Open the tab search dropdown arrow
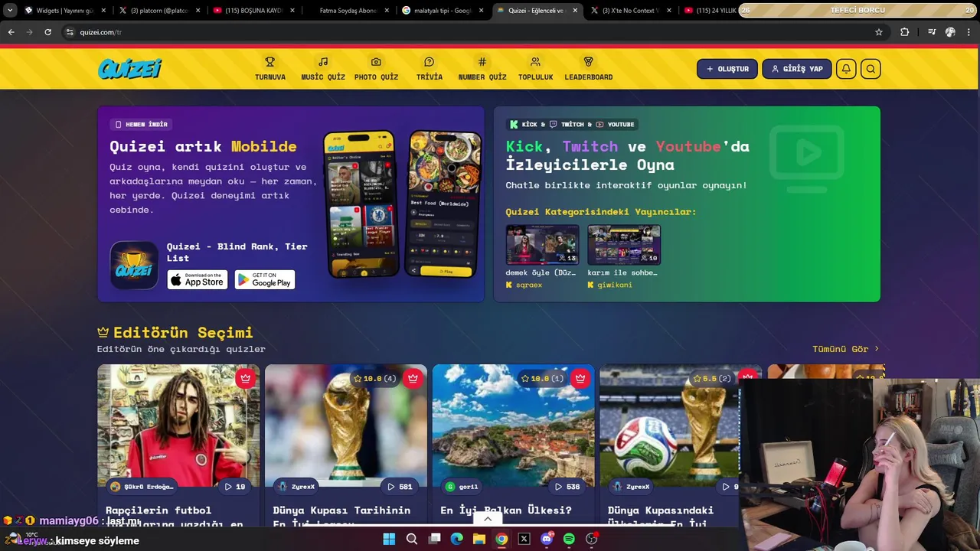The width and height of the screenshot is (980, 551). point(10,11)
